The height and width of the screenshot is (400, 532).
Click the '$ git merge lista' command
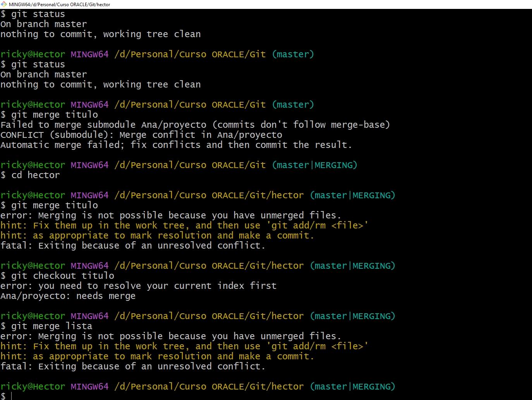[x=46, y=326]
